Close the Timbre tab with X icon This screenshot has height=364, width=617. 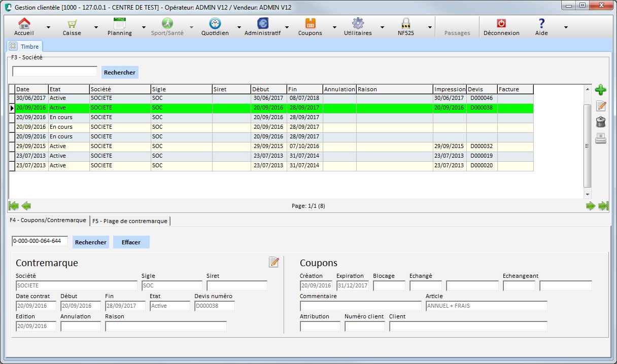coord(13,46)
